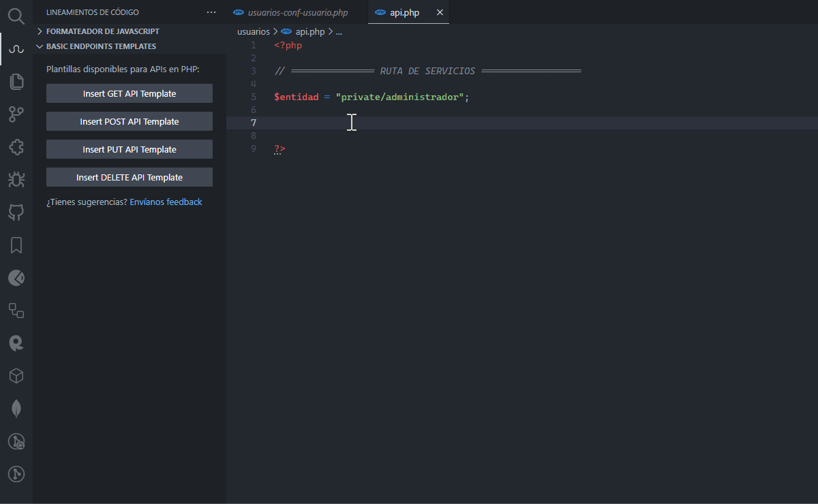818x504 pixels.
Task: Click Insert PUT API Template
Action: tap(130, 149)
